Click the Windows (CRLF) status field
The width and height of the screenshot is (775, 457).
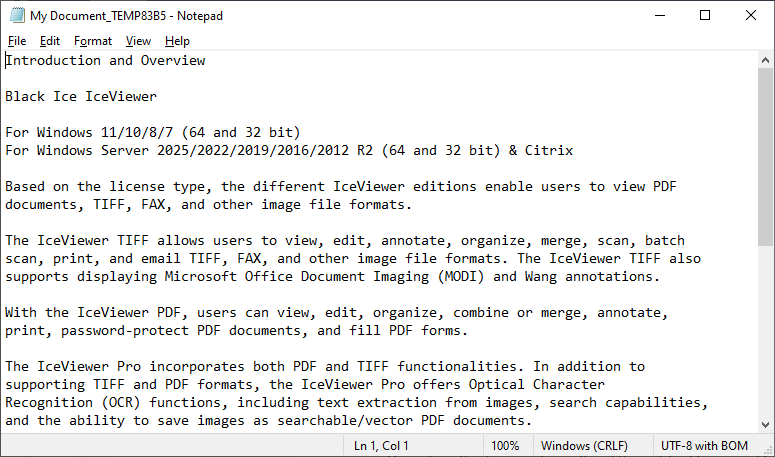[584, 446]
